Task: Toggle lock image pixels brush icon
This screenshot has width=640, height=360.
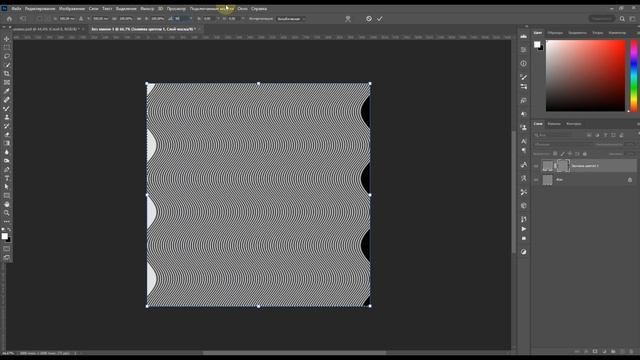Action: tap(562, 154)
